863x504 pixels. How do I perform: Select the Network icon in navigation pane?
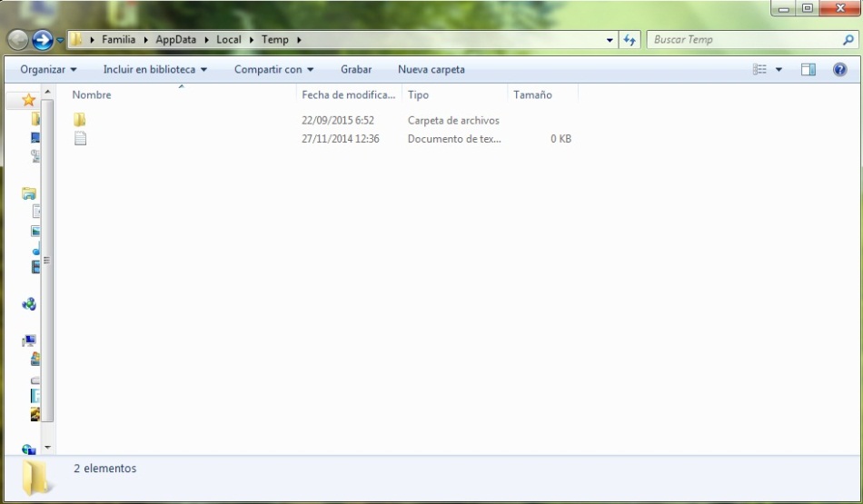pos(29,450)
